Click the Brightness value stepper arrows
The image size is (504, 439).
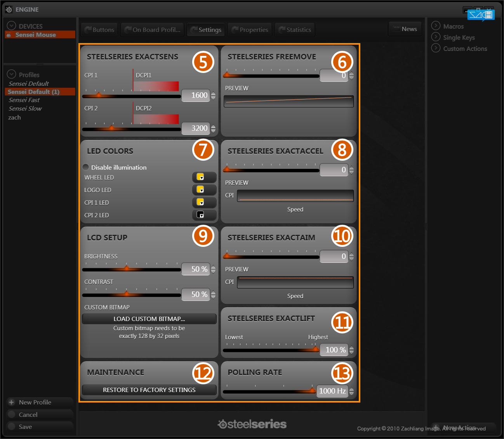pyautogui.click(x=213, y=269)
